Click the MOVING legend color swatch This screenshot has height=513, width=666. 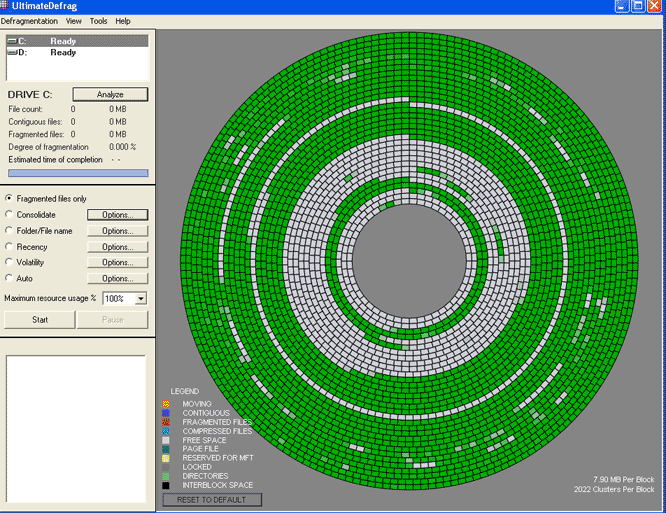[166, 404]
